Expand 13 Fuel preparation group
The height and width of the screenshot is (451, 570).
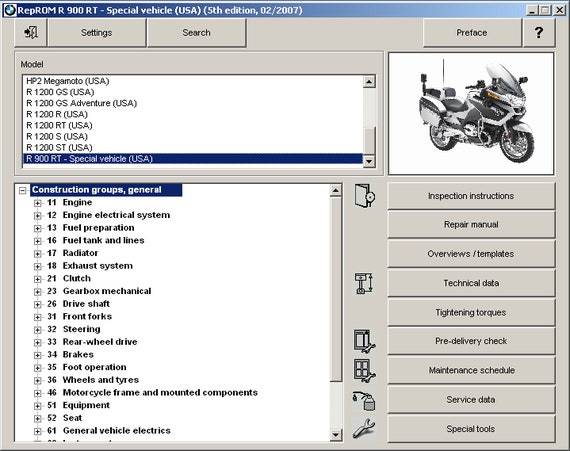pyautogui.click(x=37, y=229)
